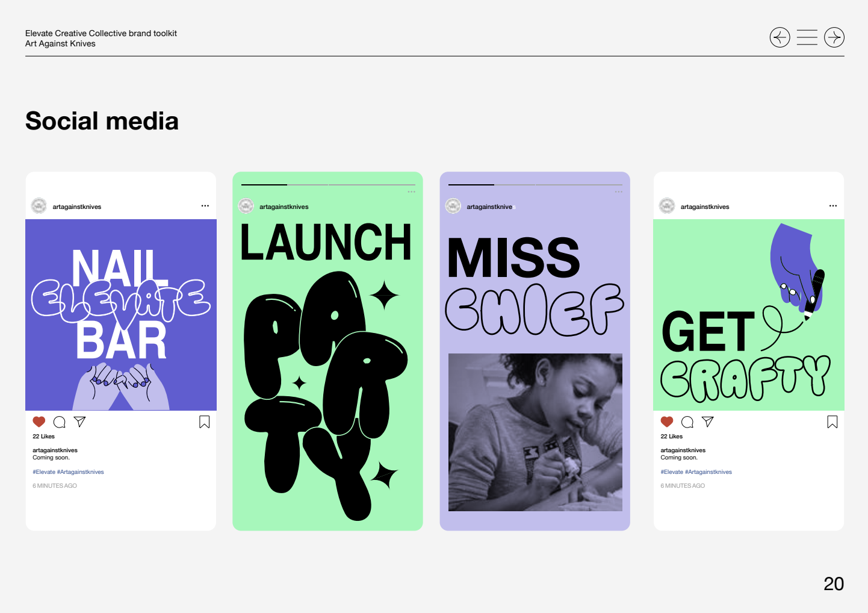Click artagainstknives username on Nail Bar header
Viewport: 868px width, 613px height.
pos(77,207)
